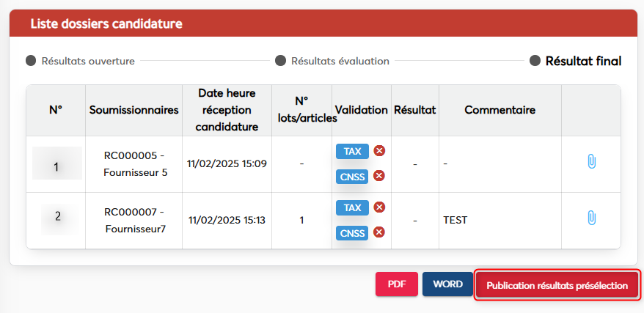Viewport: 644px width, 313px height.
Task: Export the list as PDF
Action: coord(397,284)
